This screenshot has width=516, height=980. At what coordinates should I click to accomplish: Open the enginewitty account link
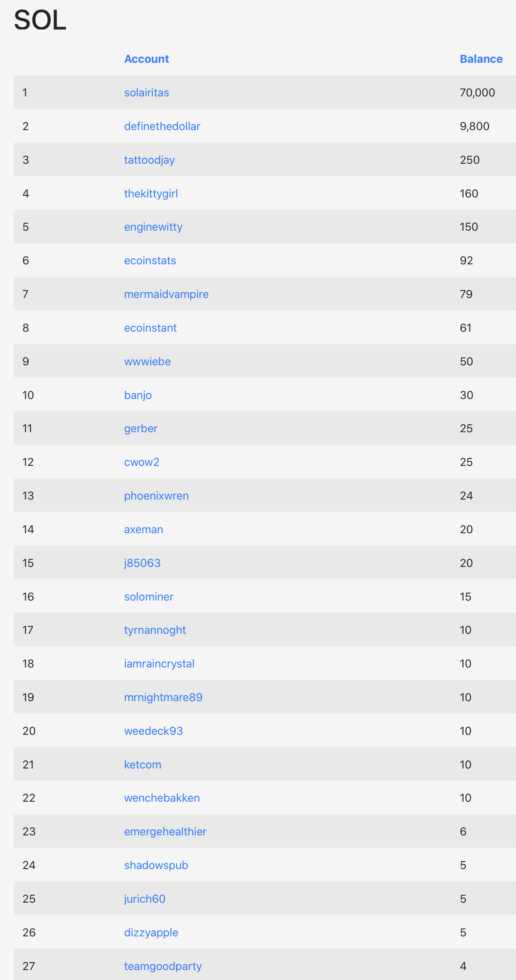coord(153,227)
